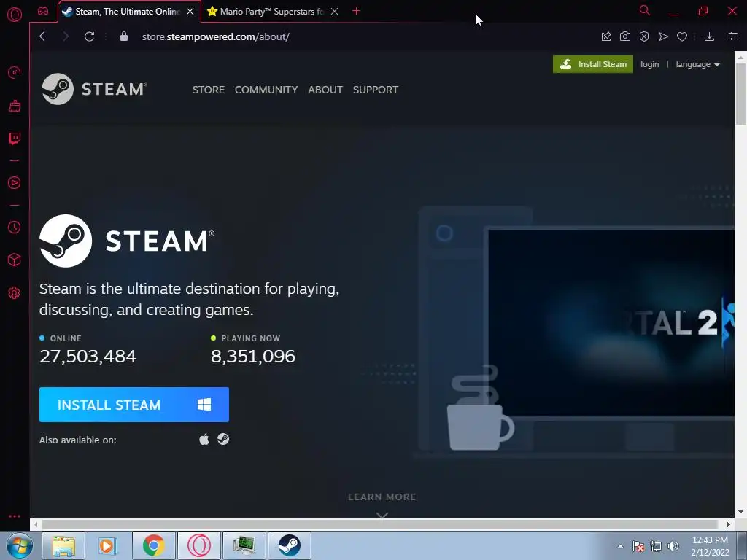Open Twitch panel in sidebar

click(x=15, y=139)
